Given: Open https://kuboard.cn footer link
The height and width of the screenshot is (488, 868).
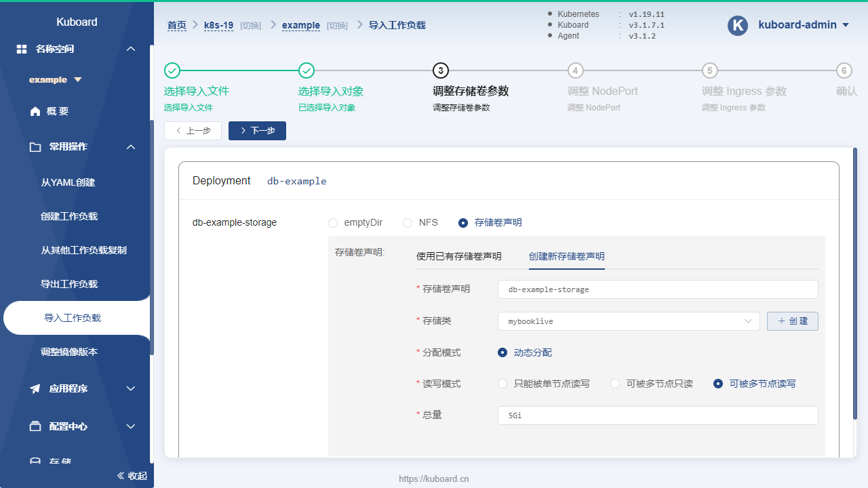Looking at the screenshot, I should pyautogui.click(x=434, y=479).
